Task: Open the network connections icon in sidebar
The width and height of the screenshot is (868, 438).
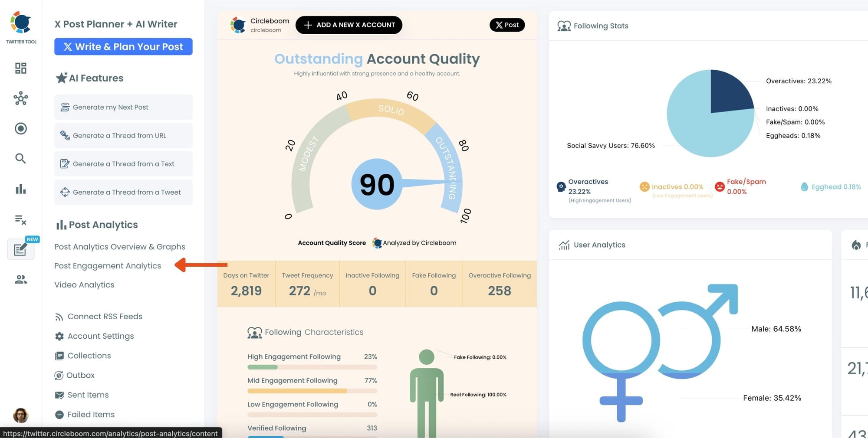Action: pos(20,98)
